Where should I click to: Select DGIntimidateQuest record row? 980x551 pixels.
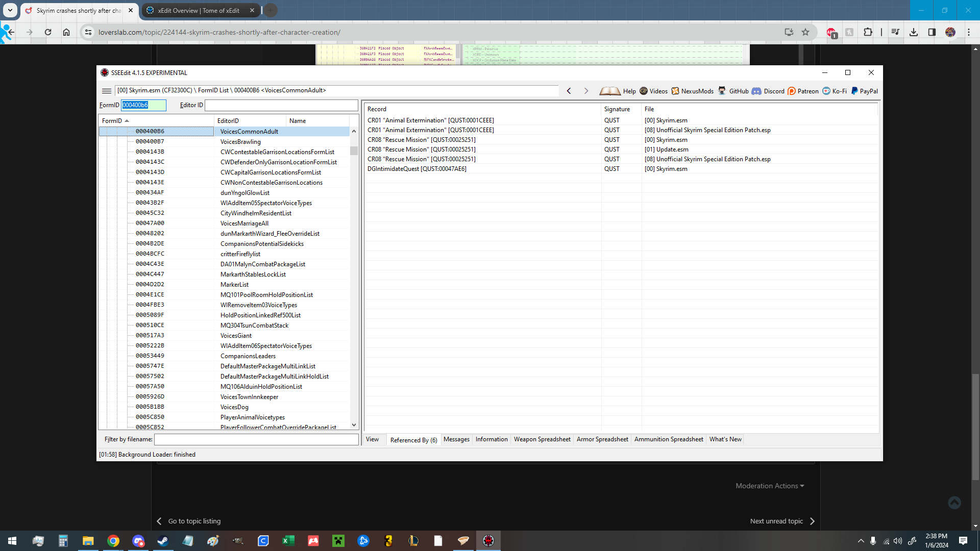(x=621, y=169)
